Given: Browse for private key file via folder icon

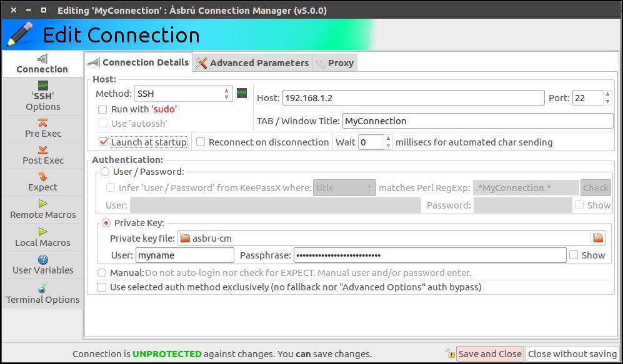Looking at the screenshot, I should point(598,238).
